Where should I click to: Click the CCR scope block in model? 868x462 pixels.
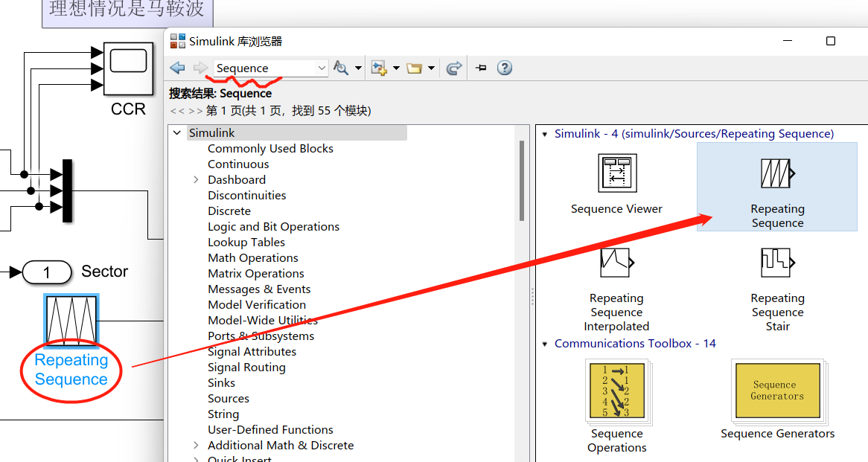129,68
